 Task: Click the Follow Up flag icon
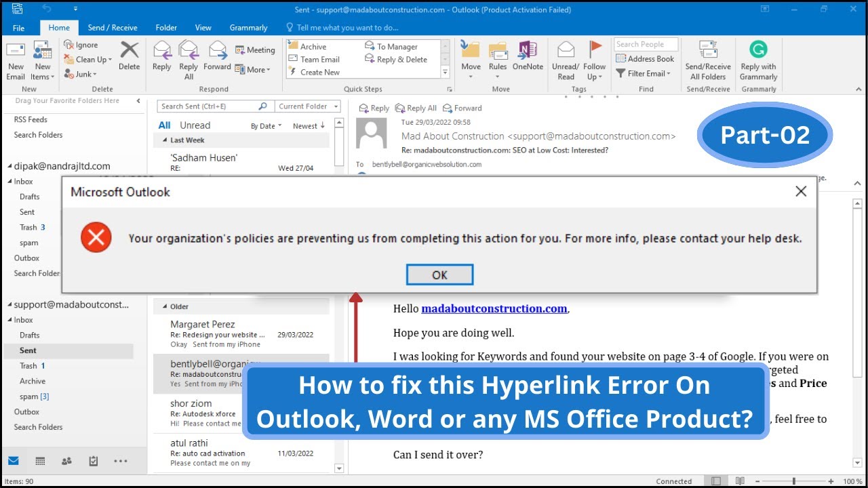point(595,50)
